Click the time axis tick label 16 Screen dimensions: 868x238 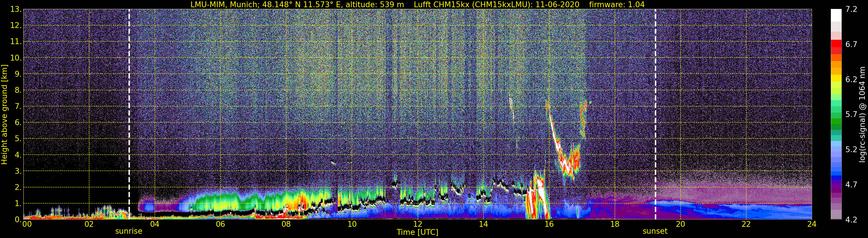click(x=549, y=224)
